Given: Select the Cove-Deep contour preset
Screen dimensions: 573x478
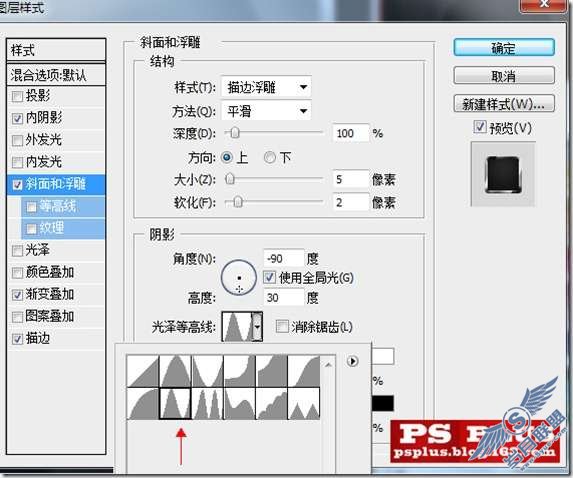Looking at the screenshot, I should 239,371.
